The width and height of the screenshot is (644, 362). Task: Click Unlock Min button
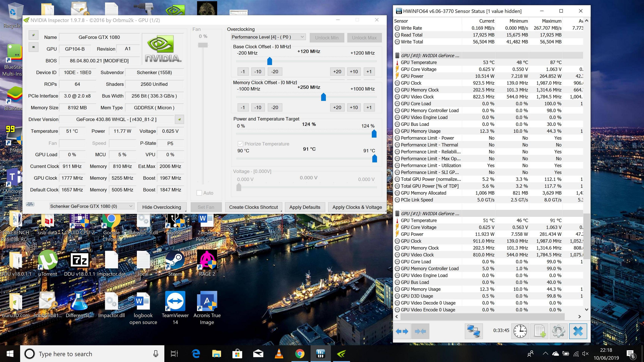point(327,38)
